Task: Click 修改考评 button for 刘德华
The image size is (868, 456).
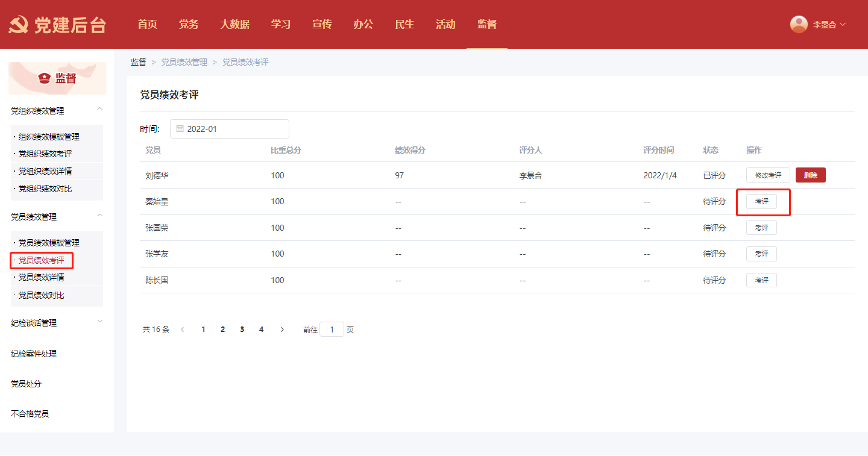Action: (768, 175)
